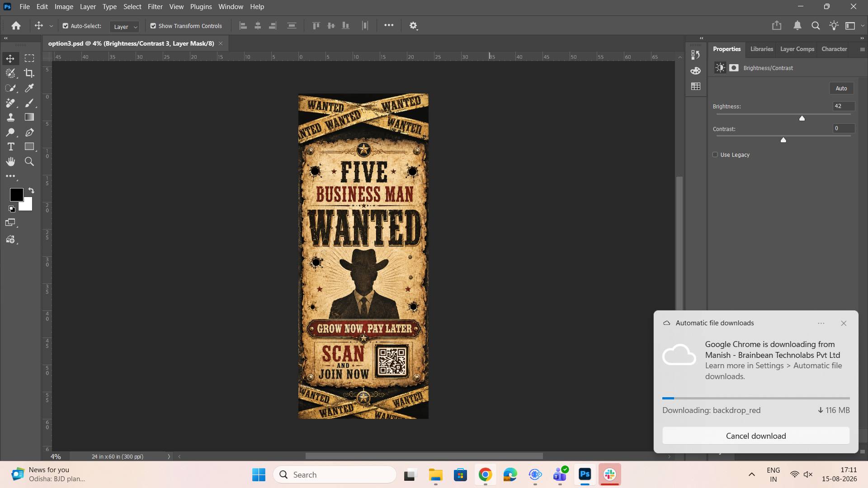
Task: Select the Horizontal Type tool
Action: pyautogui.click(x=11, y=147)
